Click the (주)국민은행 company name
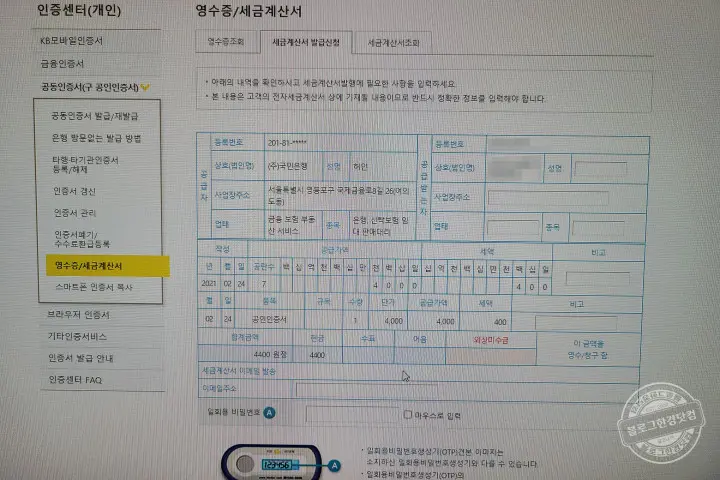This screenshot has height=480, width=720. (x=287, y=166)
